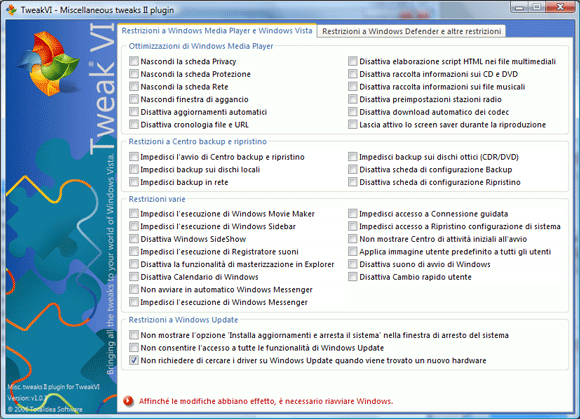Check Non mostrare Centro di attività iniziali
The height and width of the screenshot is (419, 580).
353,239
